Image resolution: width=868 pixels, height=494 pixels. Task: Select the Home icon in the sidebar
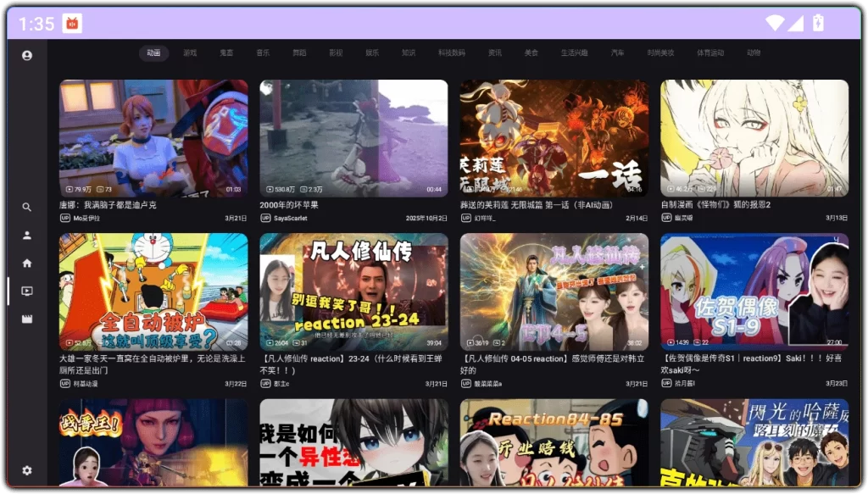(26, 262)
